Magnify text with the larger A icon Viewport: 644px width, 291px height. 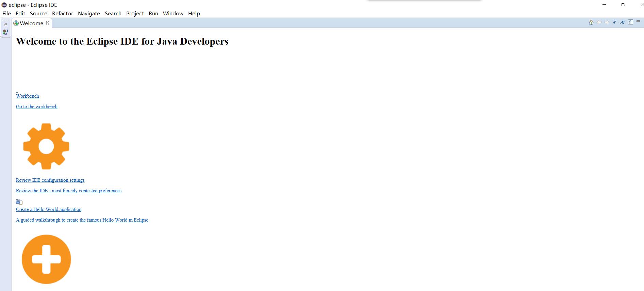pyautogui.click(x=622, y=22)
